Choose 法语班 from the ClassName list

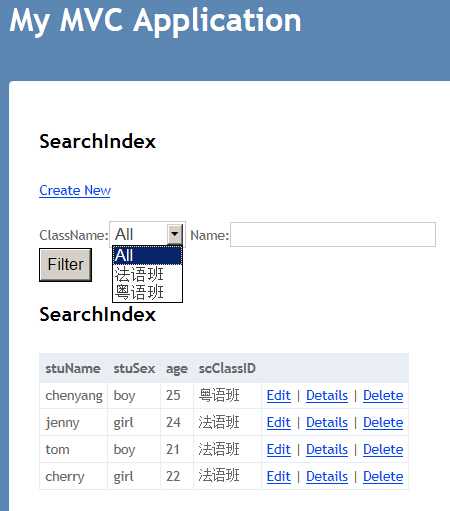(x=147, y=274)
